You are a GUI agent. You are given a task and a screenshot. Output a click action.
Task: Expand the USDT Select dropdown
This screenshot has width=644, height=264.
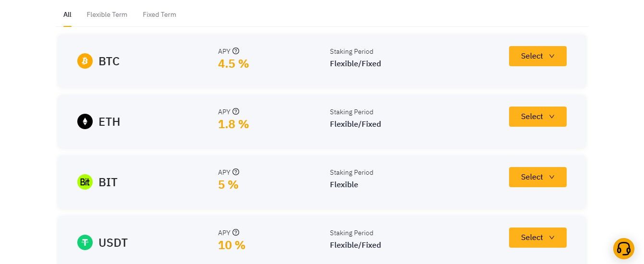[x=537, y=238]
